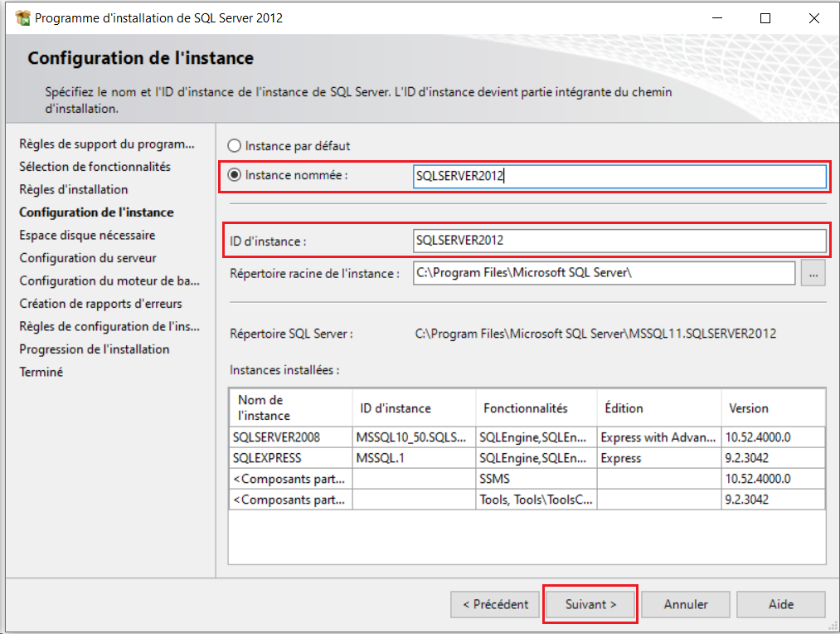Select 'Règles de configuration de l'ins...' step

point(109,326)
